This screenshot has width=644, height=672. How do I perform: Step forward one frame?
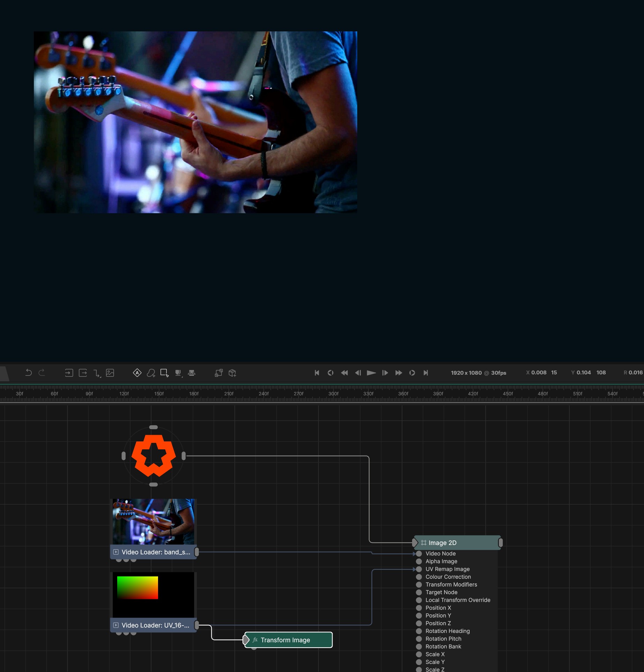point(385,373)
